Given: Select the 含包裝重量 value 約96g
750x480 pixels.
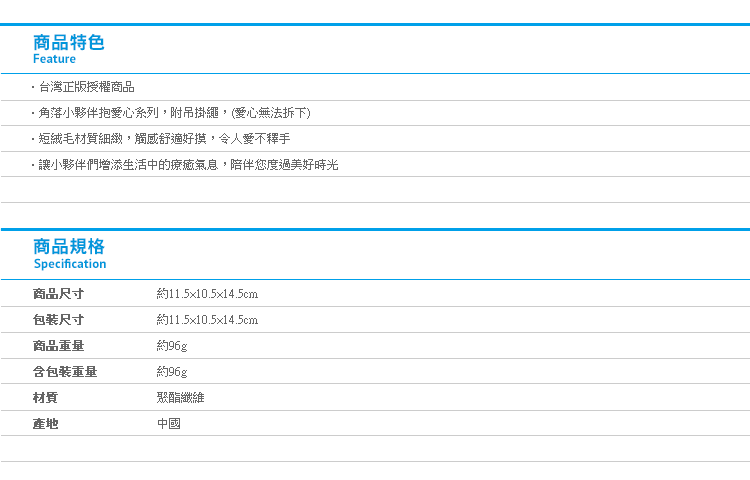Looking at the screenshot, I should pos(172,371).
